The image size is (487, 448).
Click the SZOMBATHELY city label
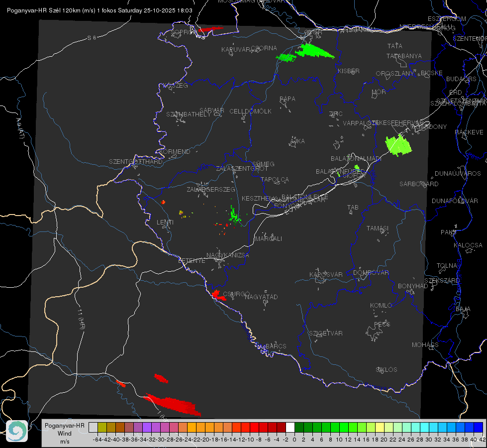pyautogui.click(x=189, y=114)
